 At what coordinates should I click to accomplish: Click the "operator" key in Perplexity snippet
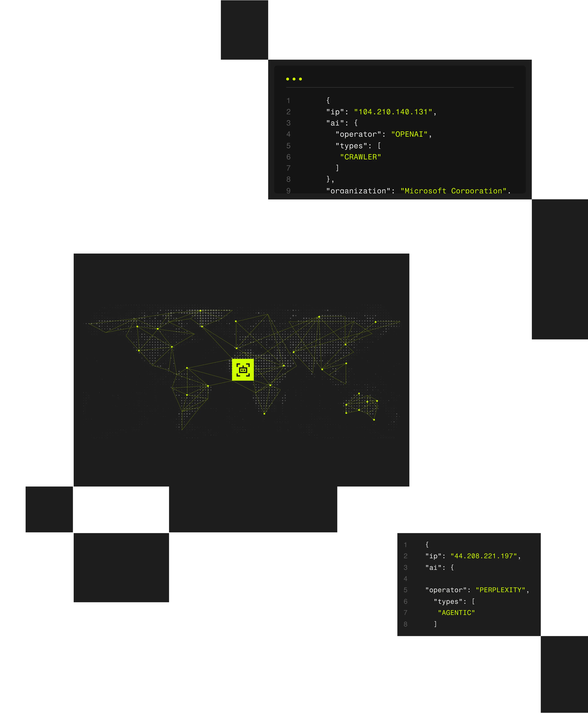coord(446,590)
